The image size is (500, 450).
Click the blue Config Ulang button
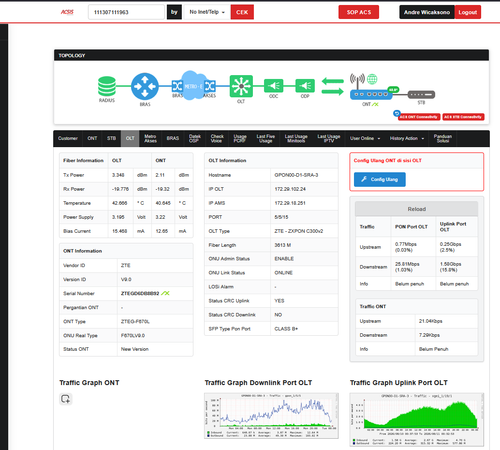pyautogui.click(x=380, y=179)
